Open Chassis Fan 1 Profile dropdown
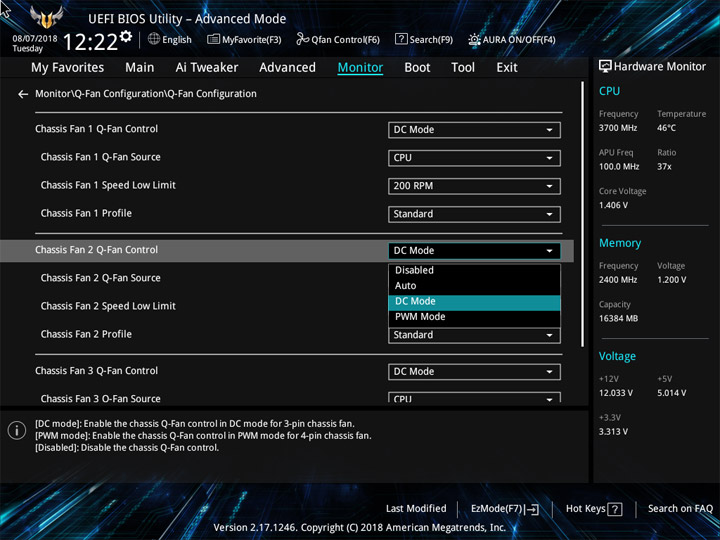Screen dimensions: 720x540 474,214
